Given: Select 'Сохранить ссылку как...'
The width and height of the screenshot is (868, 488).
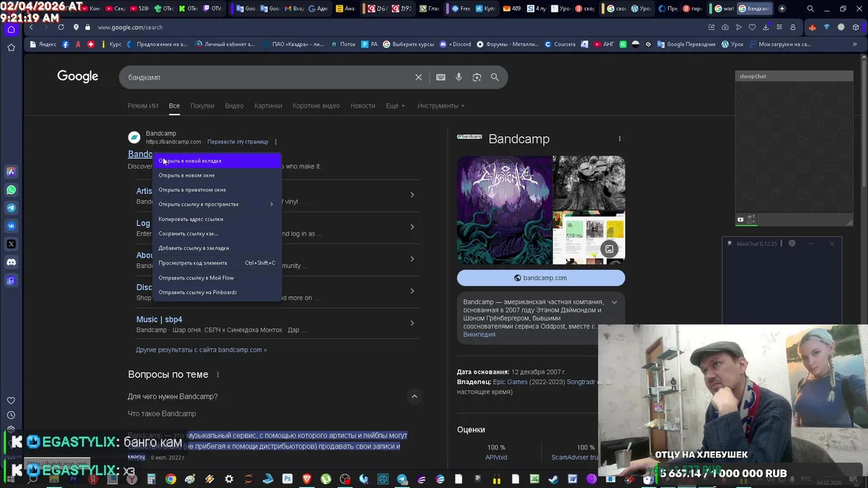Looking at the screenshot, I should [217, 233].
